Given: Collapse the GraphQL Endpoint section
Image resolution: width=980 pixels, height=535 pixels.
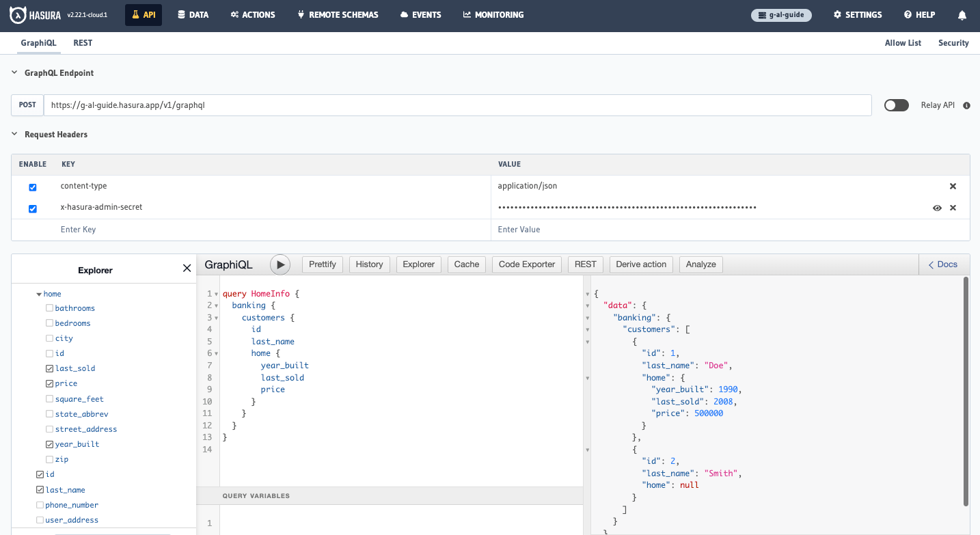Looking at the screenshot, I should click(14, 72).
